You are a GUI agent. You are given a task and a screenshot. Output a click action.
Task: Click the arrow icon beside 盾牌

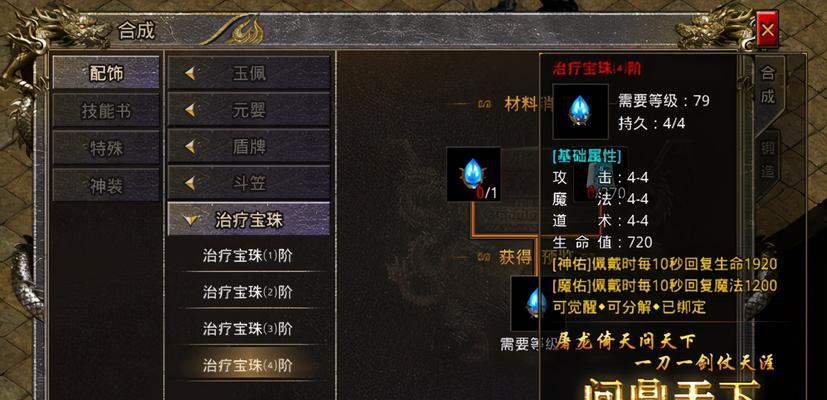tap(190, 147)
